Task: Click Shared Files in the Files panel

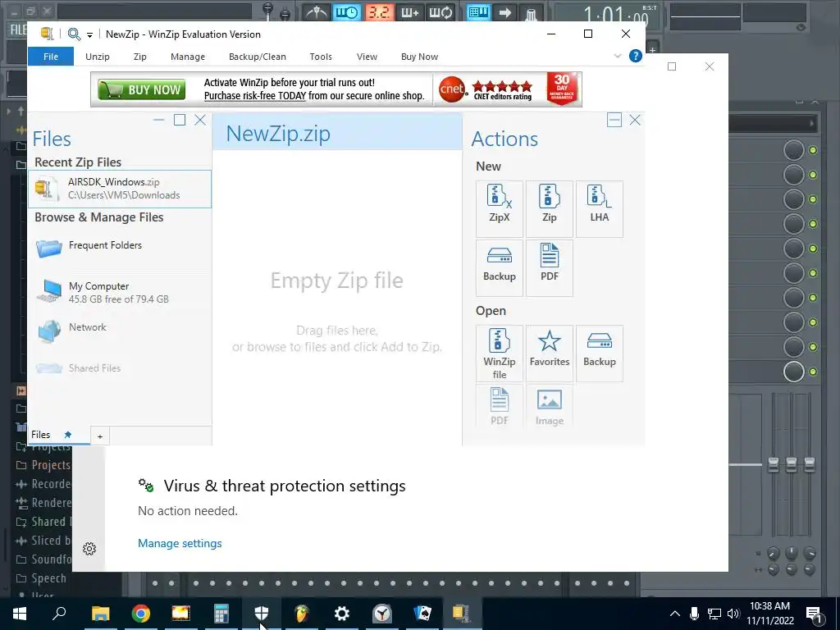Action: [120, 368]
